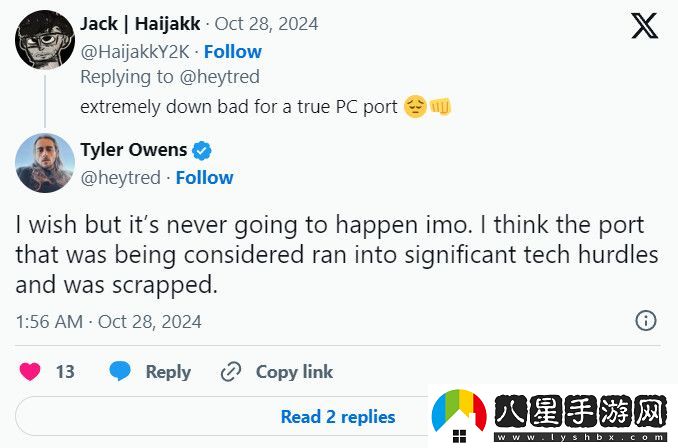Open Tyler Owens' profile picture
The width and height of the screenshot is (678, 448).
click(x=44, y=163)
